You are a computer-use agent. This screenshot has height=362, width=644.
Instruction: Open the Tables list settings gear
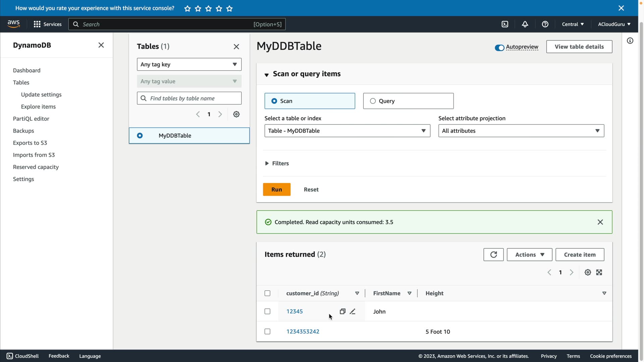click(236, 114)
